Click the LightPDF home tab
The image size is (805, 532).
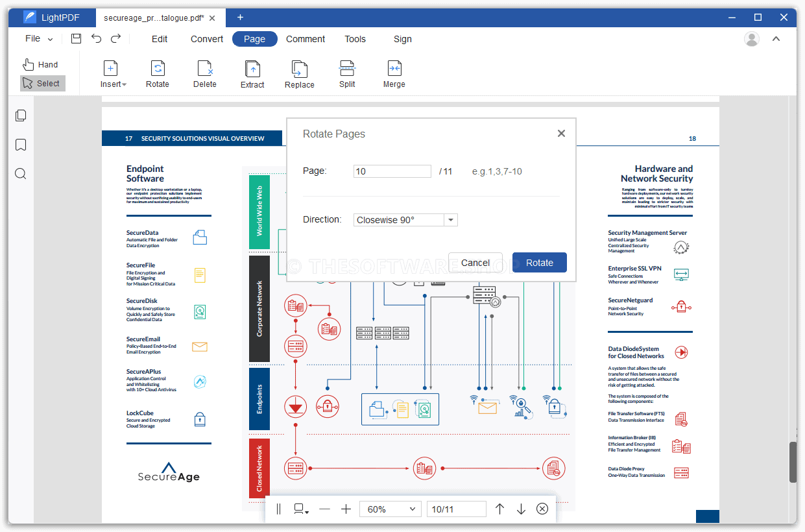pyautogui.click(x=52, y=18)
